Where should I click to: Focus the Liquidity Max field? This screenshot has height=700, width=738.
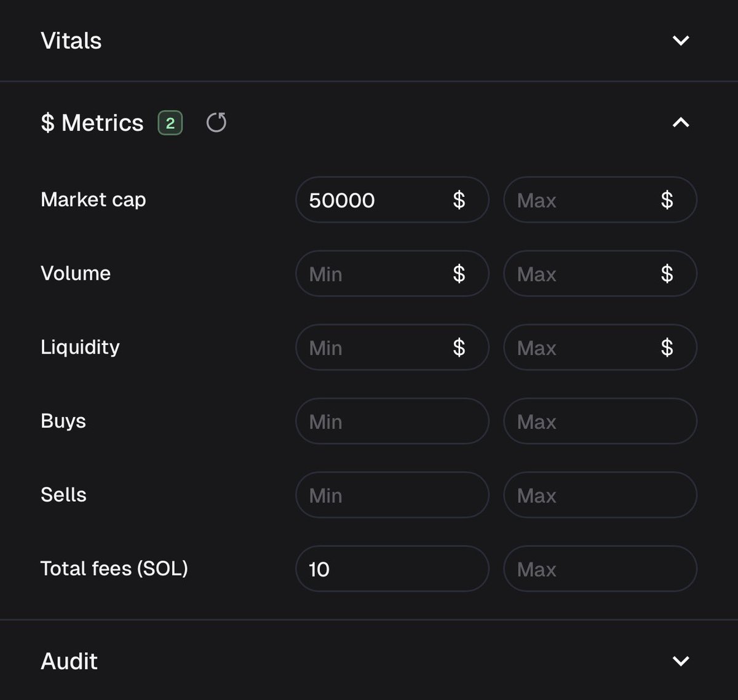pos(600,348)
